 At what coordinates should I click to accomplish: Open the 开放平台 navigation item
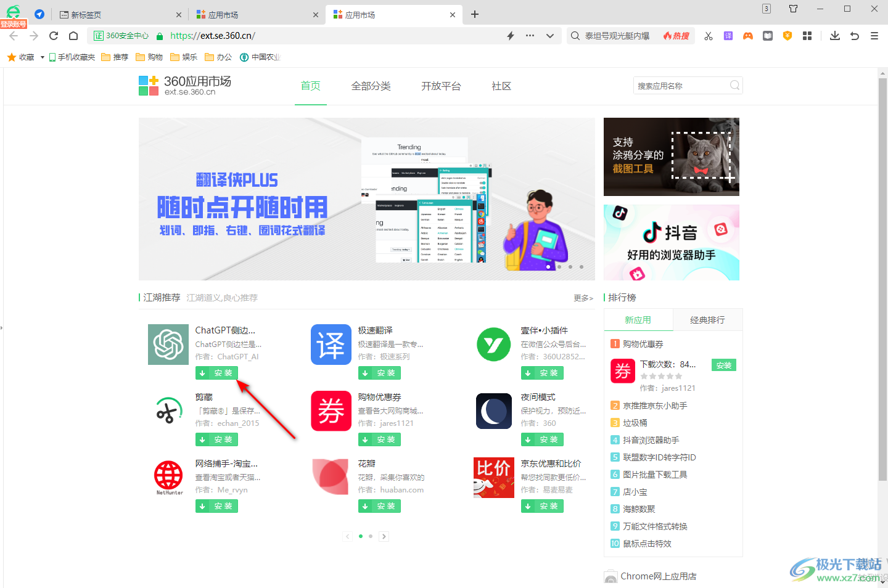coord(441,86)
